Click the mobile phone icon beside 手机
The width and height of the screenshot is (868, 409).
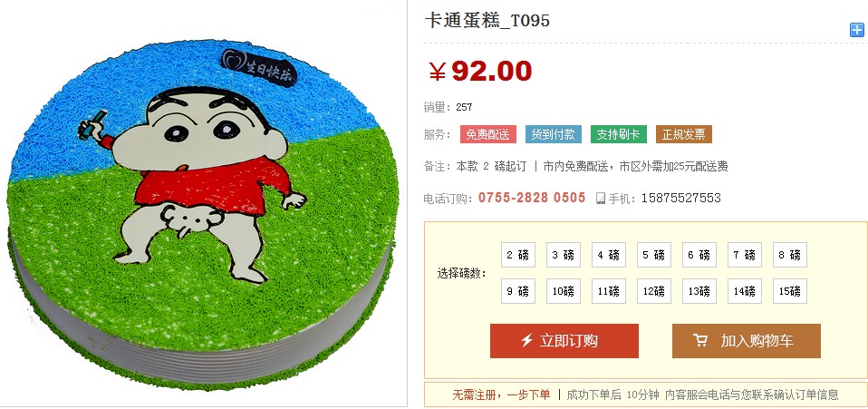pos(601,199)
